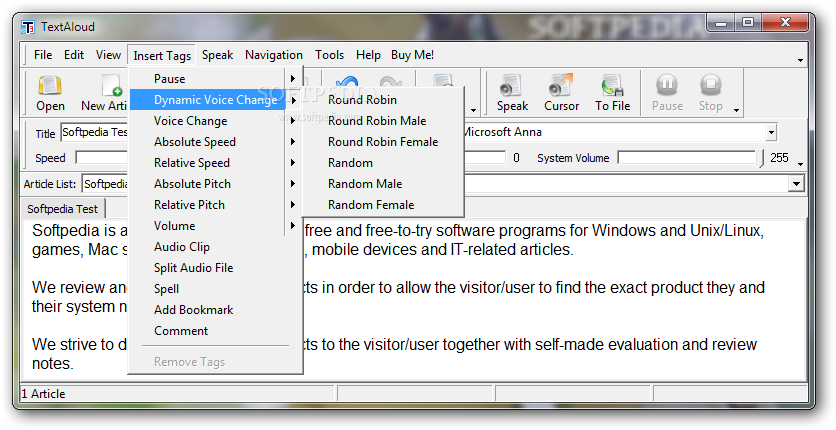The width and height of the screenshot is (836, 430).
Task: Click the Open file toolbar icon
Action: click(x=50, y=85)
